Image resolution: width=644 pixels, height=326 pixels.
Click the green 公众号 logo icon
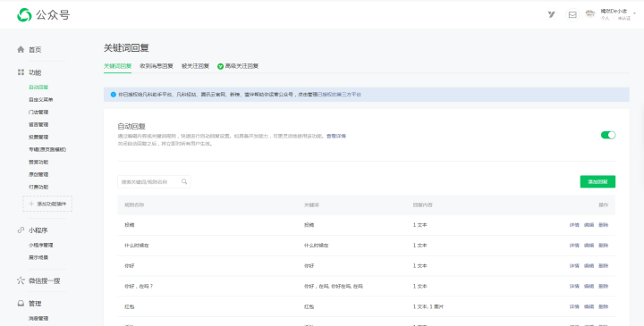(x=24, y=15)
